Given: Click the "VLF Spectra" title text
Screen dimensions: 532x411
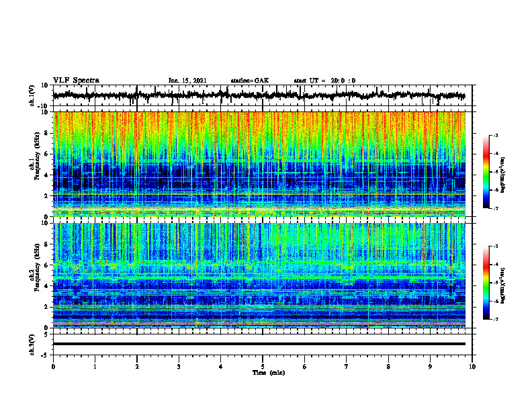Looking at the screenshot, I should (76, 81).
